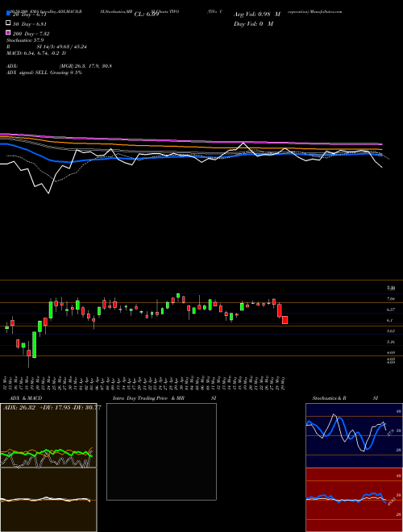Click the 5.63 price axis label

pyautogui.click(x=391, y=330)
